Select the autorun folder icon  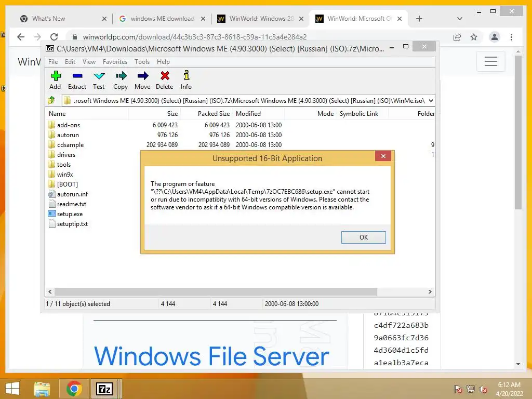pos(51,135)
